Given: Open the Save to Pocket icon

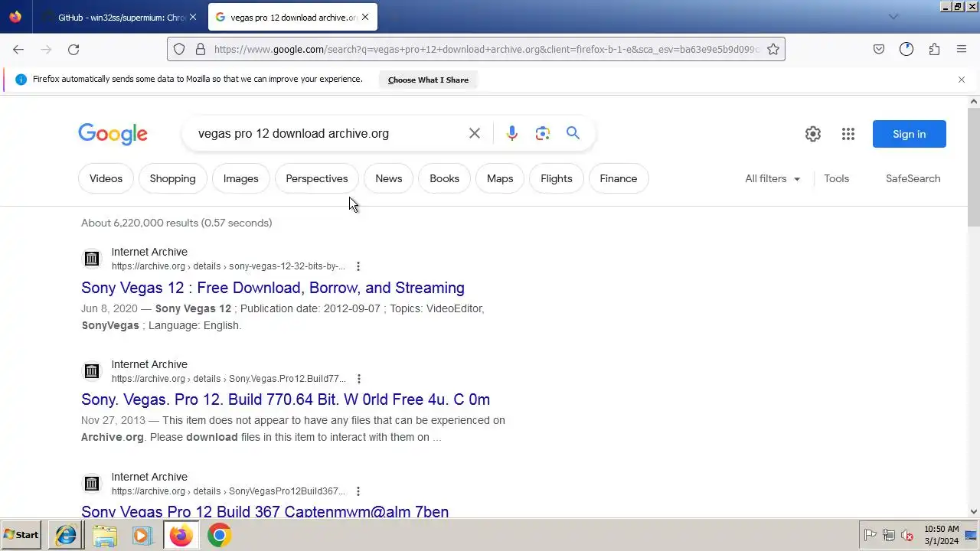Looking at the screenshot, I should 879,49.
